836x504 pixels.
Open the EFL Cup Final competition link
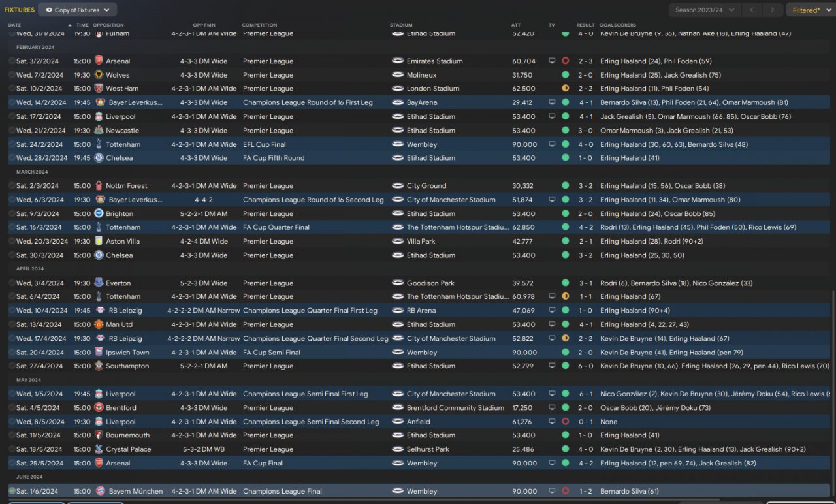pos(265,144)
